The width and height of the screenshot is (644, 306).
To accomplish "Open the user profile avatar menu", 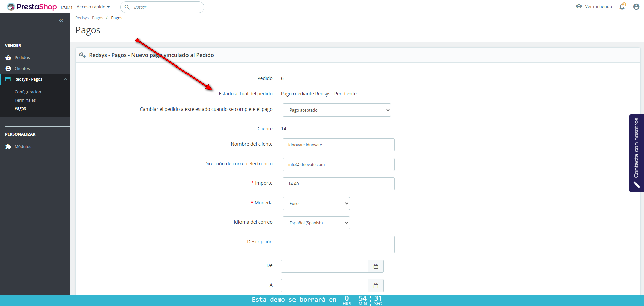I will point(636,7).
